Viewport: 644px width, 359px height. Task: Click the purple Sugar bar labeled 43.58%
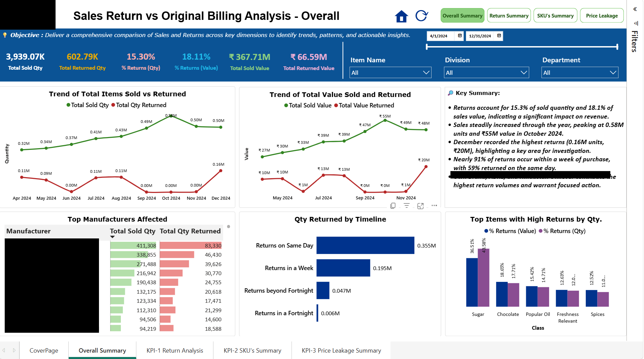tap(483, 278)
